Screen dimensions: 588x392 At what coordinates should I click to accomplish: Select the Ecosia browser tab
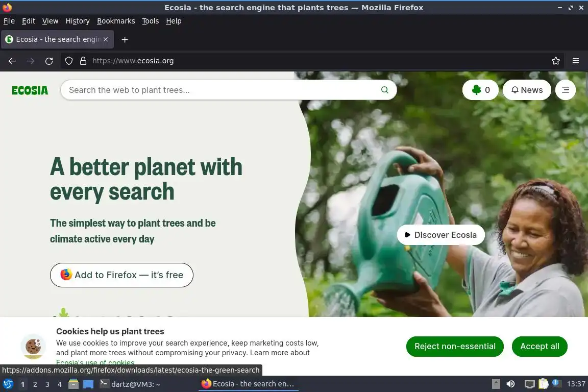(57, 39)
